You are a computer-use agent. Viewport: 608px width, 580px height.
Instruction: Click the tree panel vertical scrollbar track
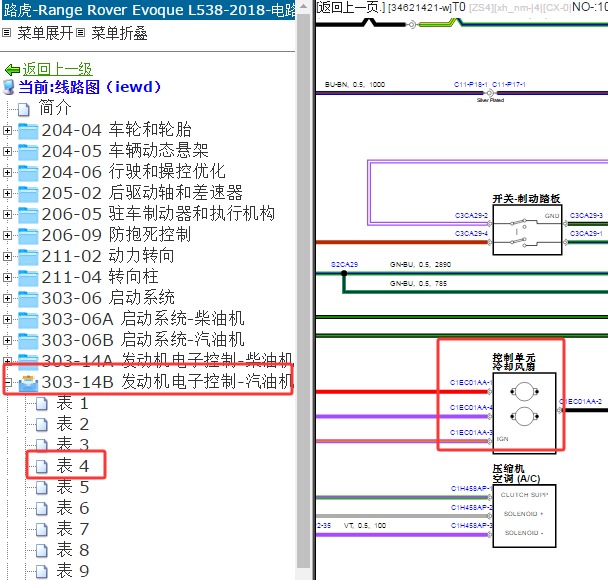pos(304,291)
